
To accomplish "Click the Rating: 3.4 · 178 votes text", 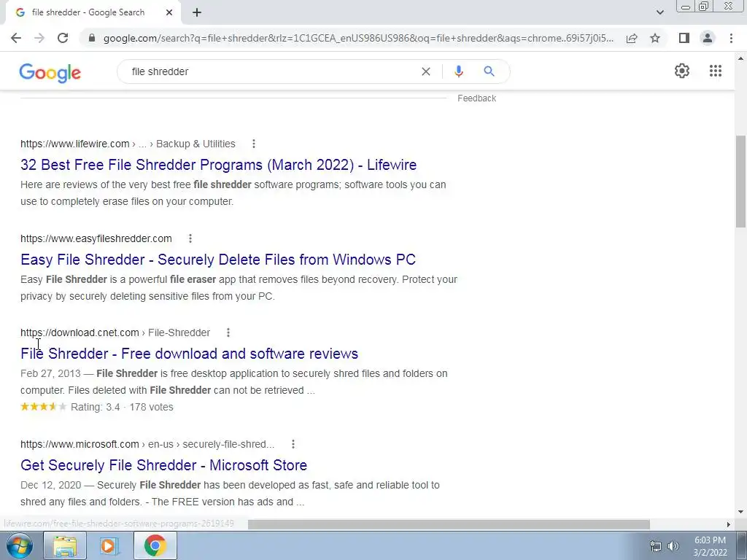I will pos(122,407).
